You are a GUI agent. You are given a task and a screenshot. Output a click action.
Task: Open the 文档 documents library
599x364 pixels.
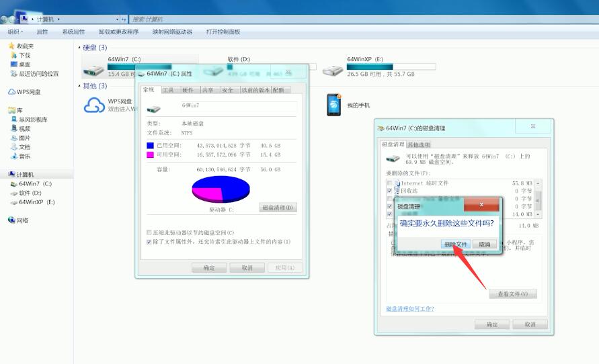(x=21, y=147)
